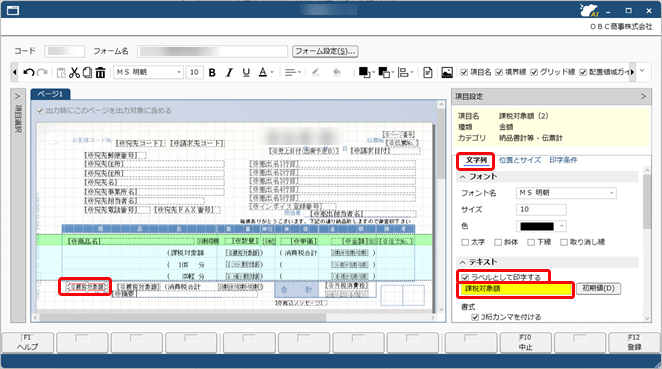
Task: Open the フォント名 dropdown in the 項目設定 panel
Action: [611, 193]
